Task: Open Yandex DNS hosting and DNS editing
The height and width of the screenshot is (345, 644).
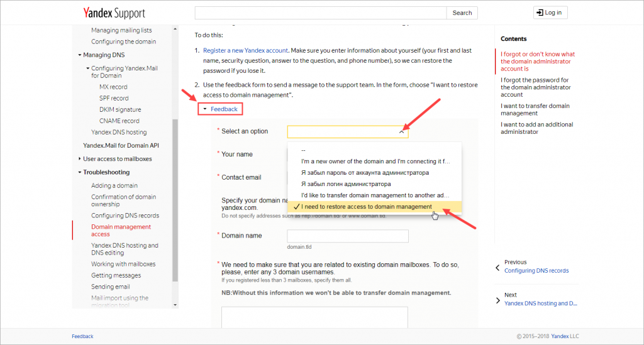Action: (x=125, y=249)
